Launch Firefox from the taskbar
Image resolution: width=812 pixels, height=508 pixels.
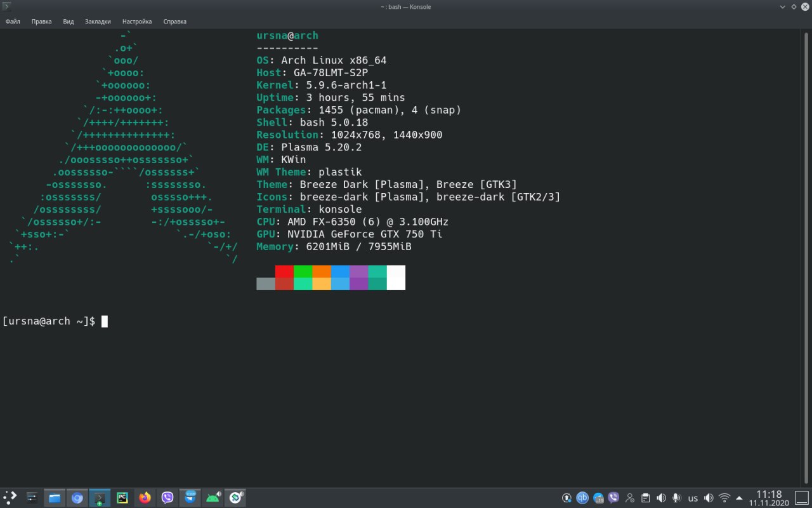pos(145,498)
